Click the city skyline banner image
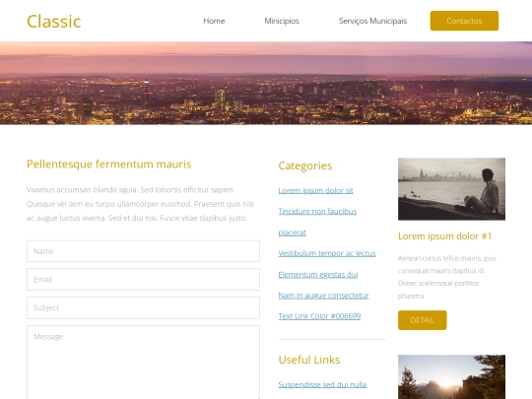532x399 pixels. (x=266, y=83)
